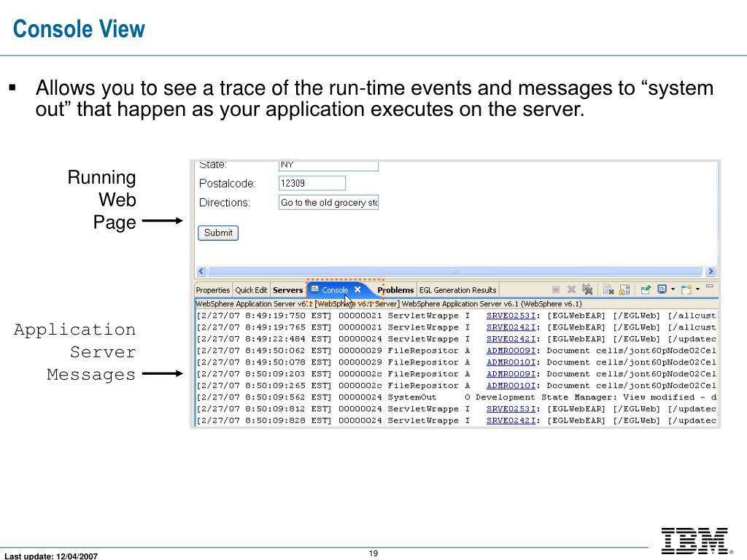
Task: Click the Submit button on the web page
Action: point(218,233)
